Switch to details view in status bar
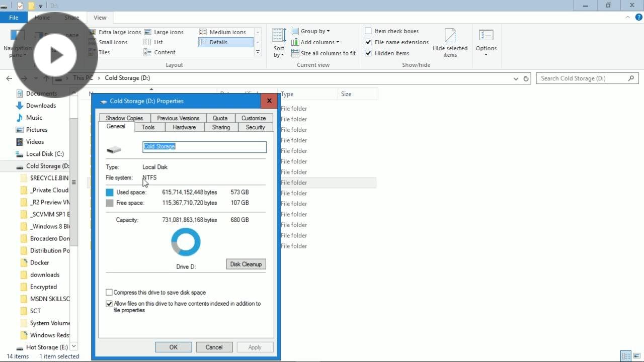Image resolution: width=644 pixels, height=362 pixels. 626,356
